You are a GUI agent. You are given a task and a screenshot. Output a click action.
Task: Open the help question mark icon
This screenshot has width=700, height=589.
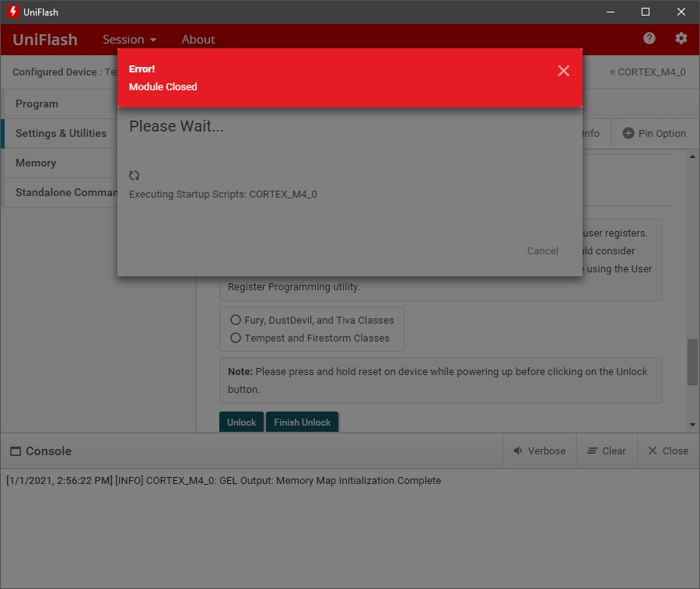(x=649, y=38)
